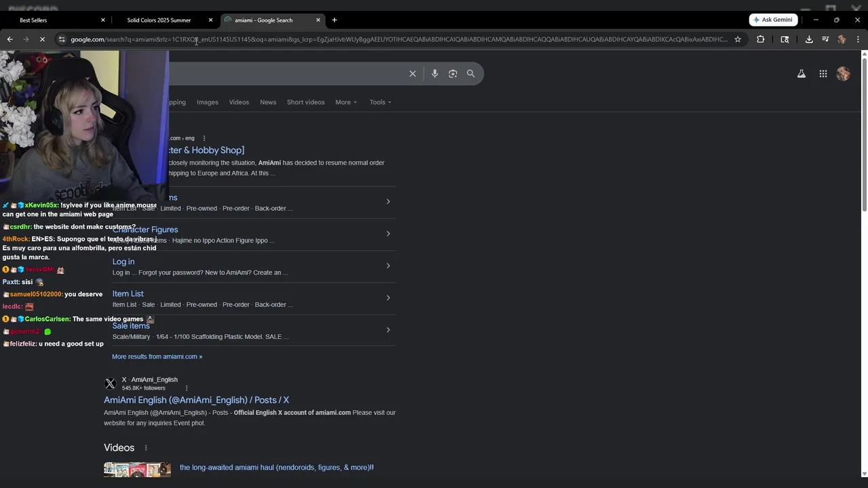Stop loading the page
Image resolution: width=868 pixels, height=488 pixels.
(x=42, y=39)
